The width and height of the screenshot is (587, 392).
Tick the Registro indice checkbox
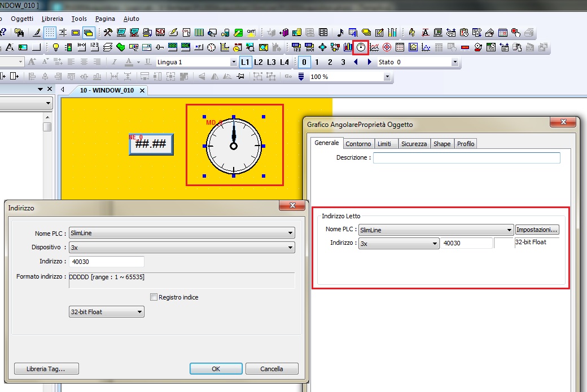point(154,297)
